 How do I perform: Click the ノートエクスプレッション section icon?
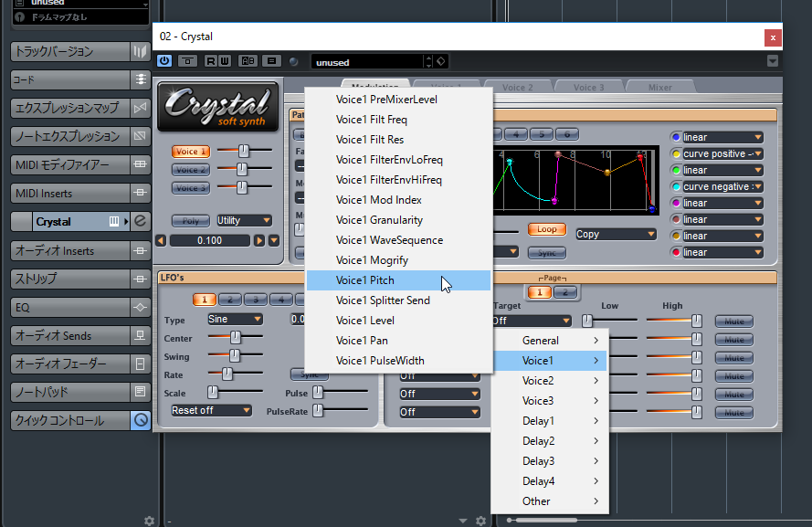[x=140, y=136]
